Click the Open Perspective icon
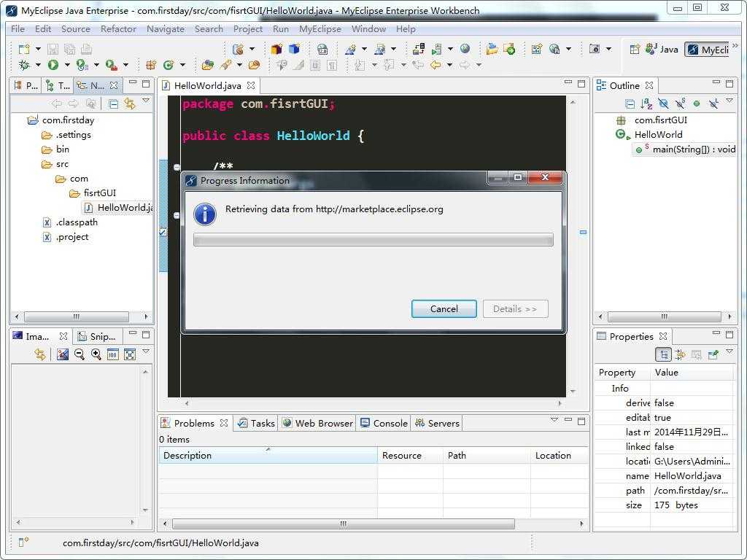Image resolution: width=747 pixels, height=560 pixels. coord(634,49)
